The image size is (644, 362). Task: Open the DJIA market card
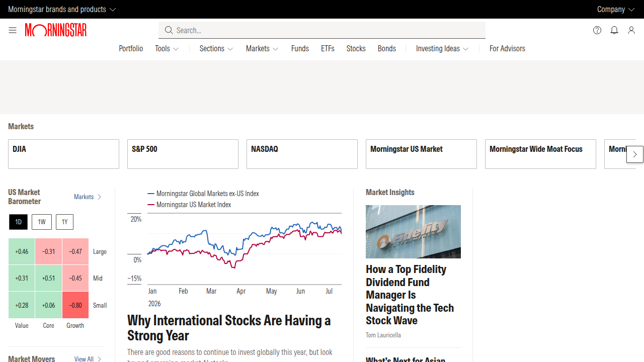point(63,154)
